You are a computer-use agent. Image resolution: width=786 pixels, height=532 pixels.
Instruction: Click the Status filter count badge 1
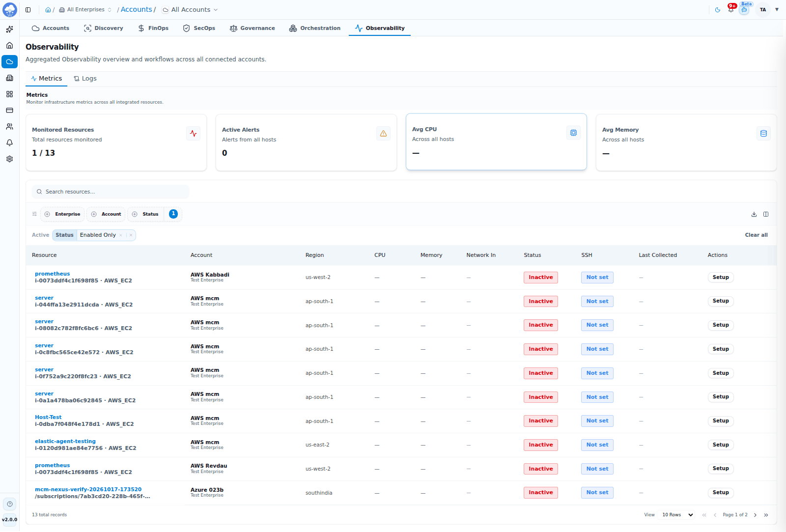pyautogui.click(x=173, y=214)
